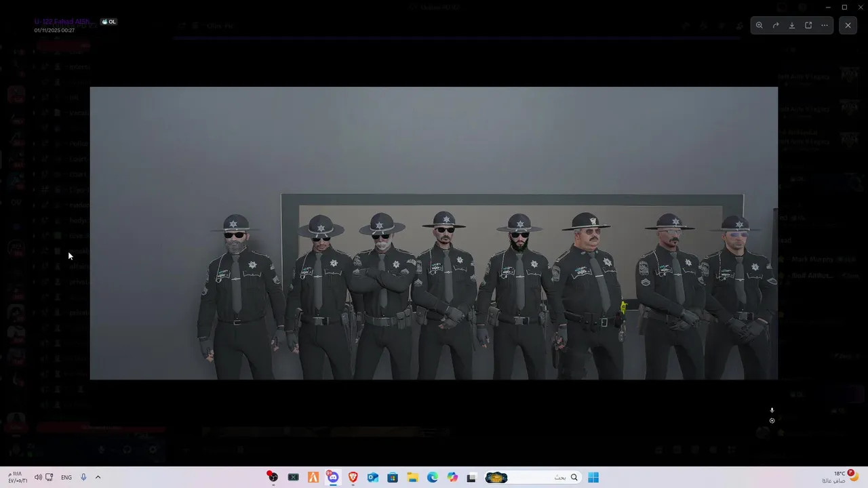This screenshot has width=868, height=488.
Task: Open the image author's name at top left
Action: point(64,22)
